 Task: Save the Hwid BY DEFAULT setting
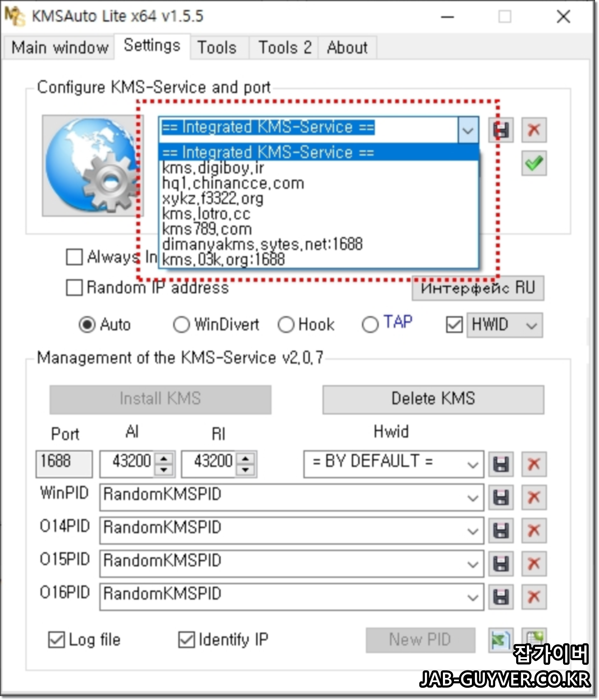tap(501, 464)
